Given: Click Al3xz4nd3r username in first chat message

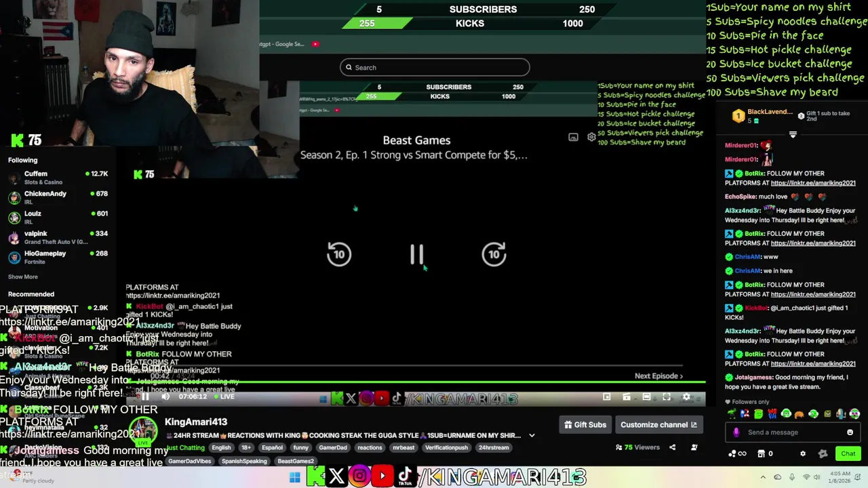Looking at the screenshot, I should pos(743,211).
